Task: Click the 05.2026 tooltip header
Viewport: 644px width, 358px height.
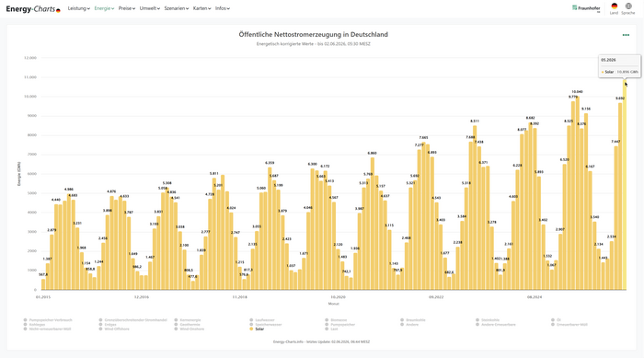Action: pyautogui.click(x=608, y=60)
